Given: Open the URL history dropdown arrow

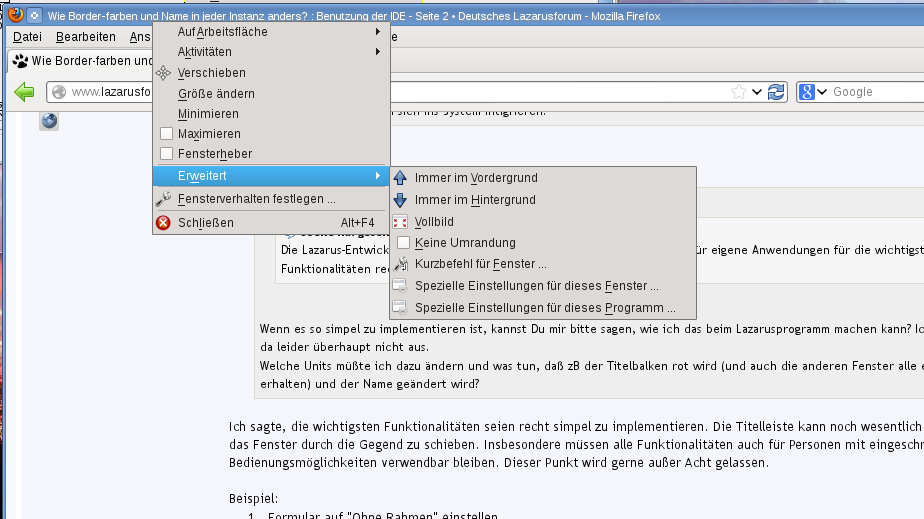Looking at the screenshot, I should click(x=757, y=92).
